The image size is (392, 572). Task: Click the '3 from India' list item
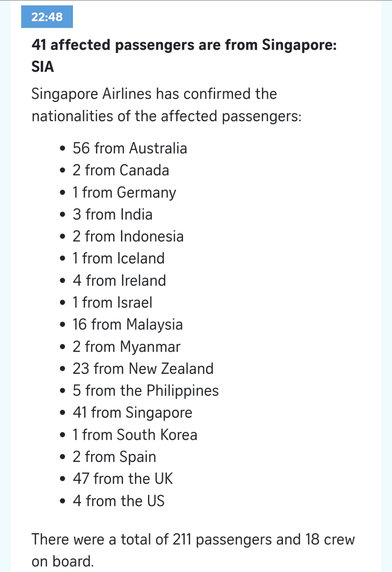[112, 214]
